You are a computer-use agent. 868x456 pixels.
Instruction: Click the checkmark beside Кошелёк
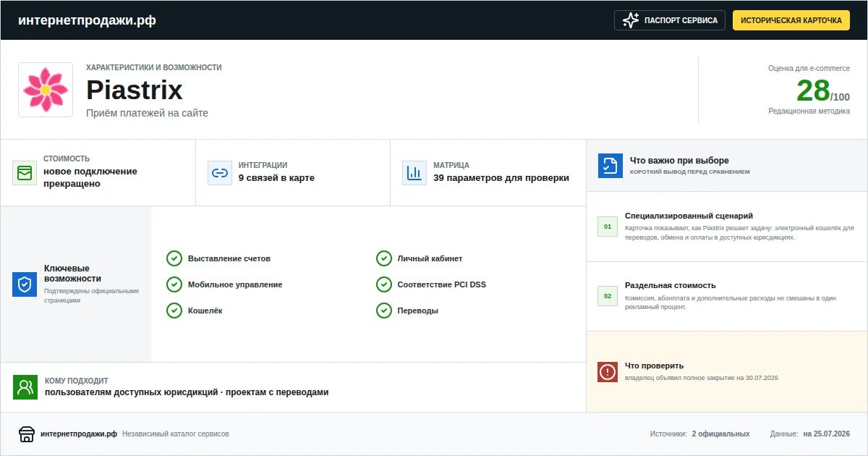point(174,311)
